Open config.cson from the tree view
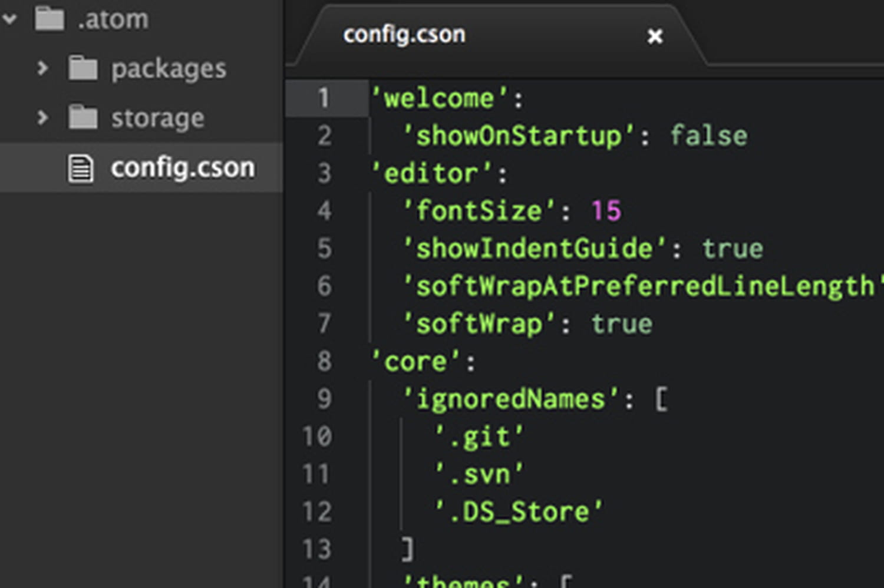884x588 pixels. click(x=183, y=168)
